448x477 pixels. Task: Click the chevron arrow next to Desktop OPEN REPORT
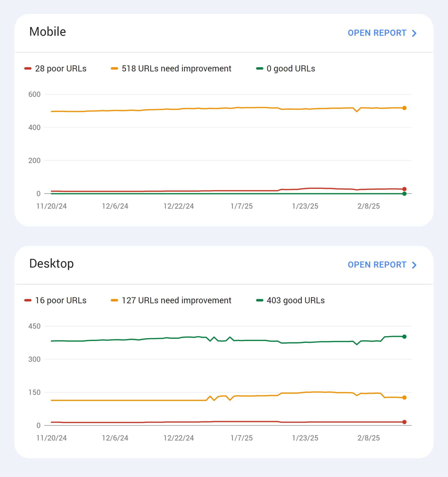click(x=414, y=265)
